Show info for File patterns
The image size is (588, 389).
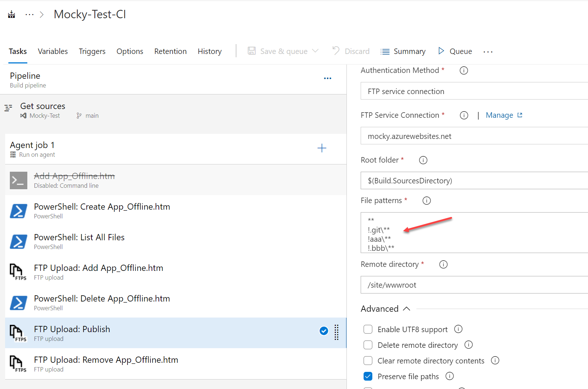coord(427,201)
